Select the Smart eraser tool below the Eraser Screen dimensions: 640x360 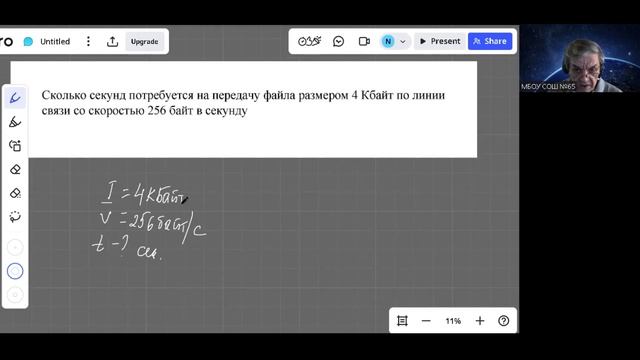(x=15, y=193)
